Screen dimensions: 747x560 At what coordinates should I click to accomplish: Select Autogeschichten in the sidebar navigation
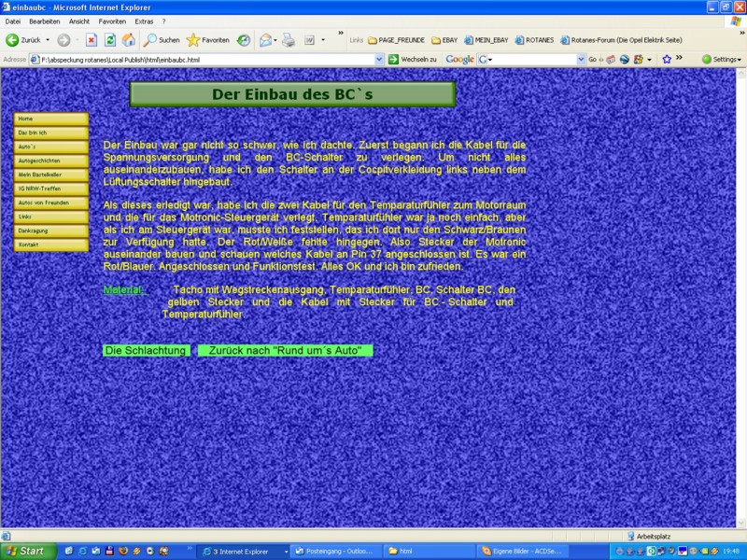(50, 161)
